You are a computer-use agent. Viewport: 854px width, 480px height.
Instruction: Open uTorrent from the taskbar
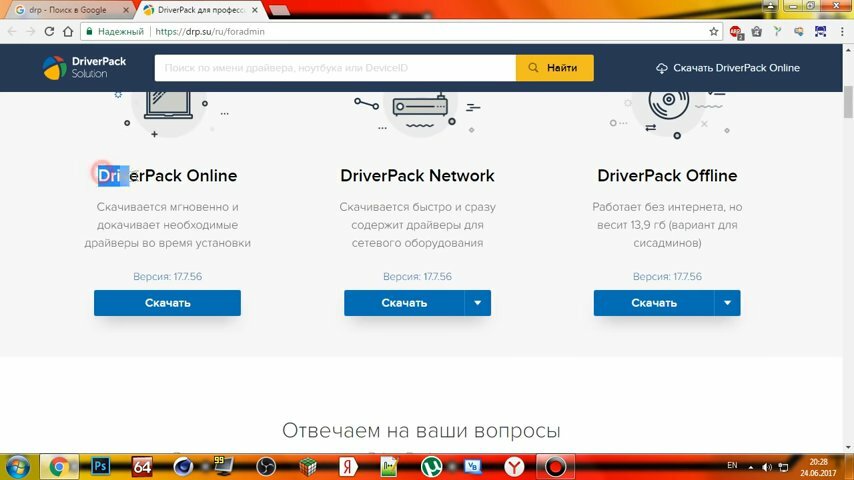(431, 467)
